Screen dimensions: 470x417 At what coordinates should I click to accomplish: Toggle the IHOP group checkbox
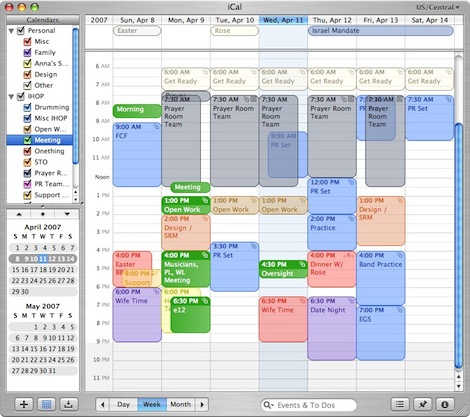[x=21, y=96]
